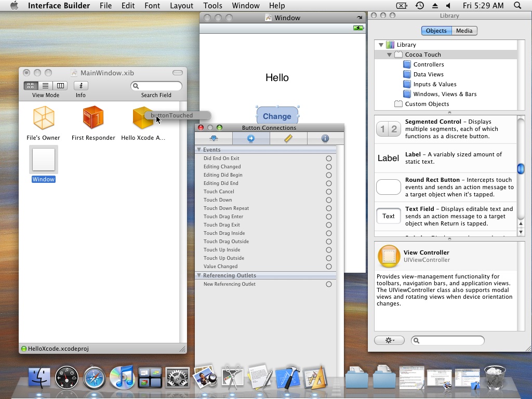Open the Time Machine menu bar icon

[x=420, y=5]
